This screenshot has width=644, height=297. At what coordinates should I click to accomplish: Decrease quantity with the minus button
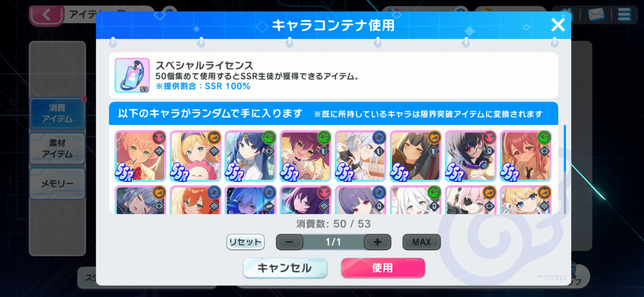click(x=290, y=242)
